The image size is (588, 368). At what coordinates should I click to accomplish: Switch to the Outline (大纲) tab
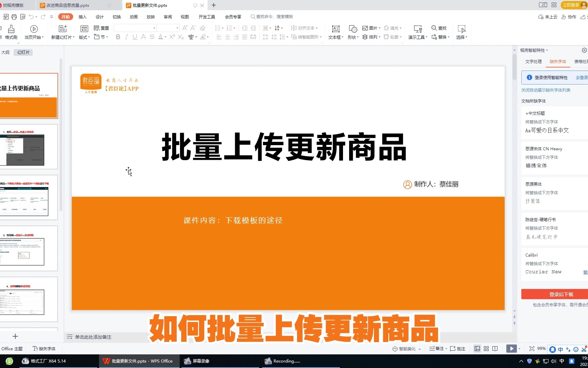click(5, 52)
